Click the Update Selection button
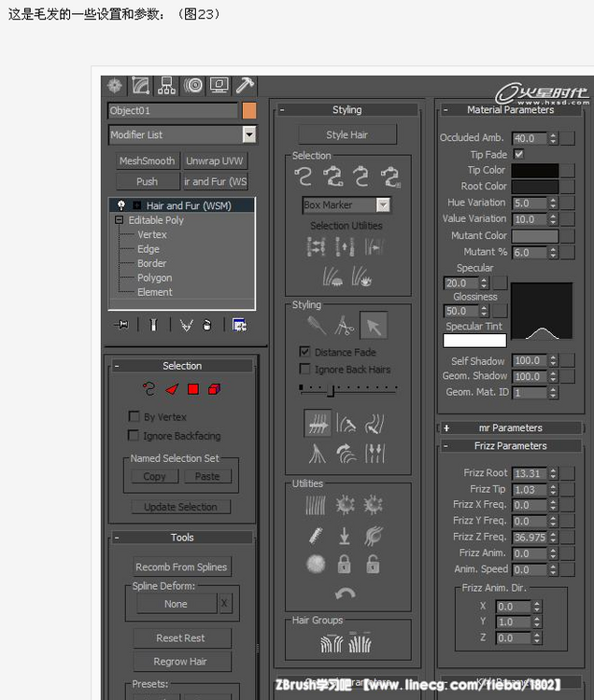 click(x=181, y=507)
